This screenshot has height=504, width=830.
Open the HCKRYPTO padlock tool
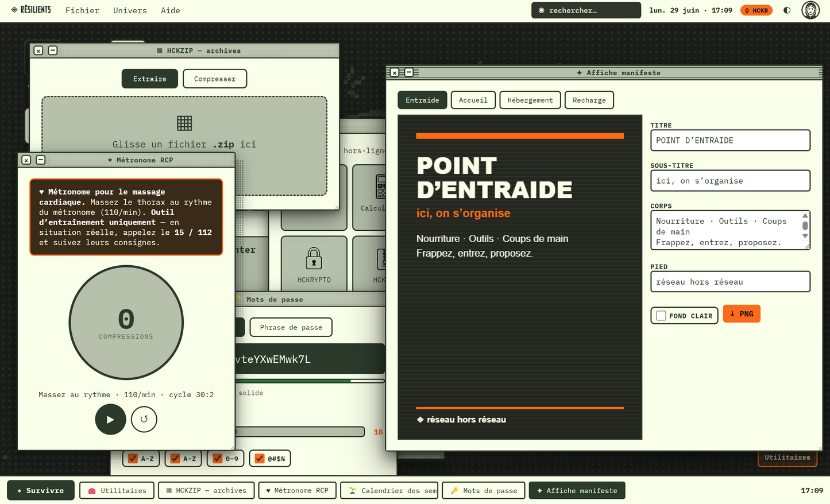(314, 263)
